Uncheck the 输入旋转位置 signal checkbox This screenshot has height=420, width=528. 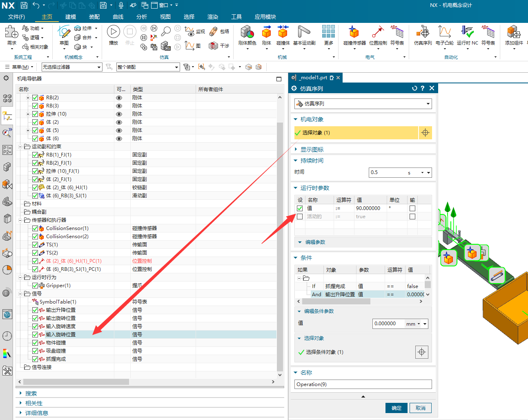tap(35, 335)
